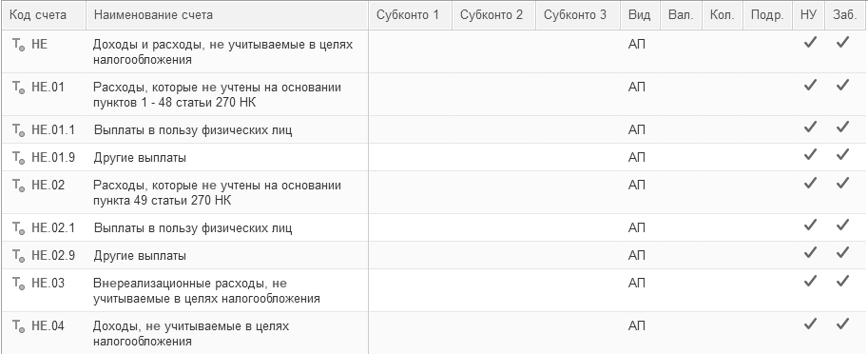Viewport: 868px width, 354px height.
Task: Select the account icon next to НЕ.01.1
Action: (x=19, y=131)
